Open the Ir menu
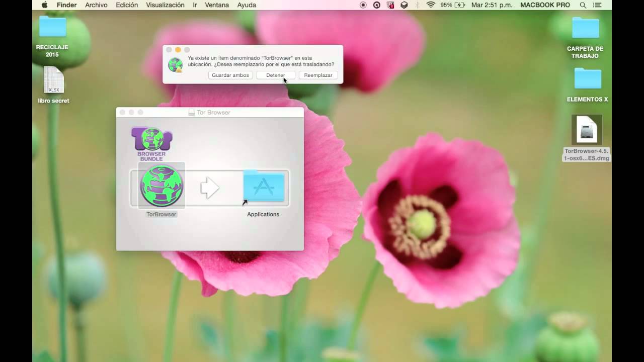This screenshot has height=362, width=644. [195, 5]
